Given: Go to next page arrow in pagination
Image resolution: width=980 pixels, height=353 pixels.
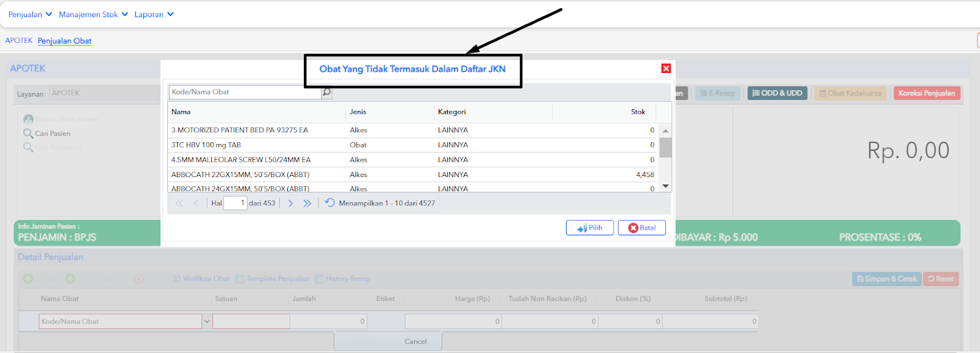Looking at the screenshot, I should pos(290,203).
